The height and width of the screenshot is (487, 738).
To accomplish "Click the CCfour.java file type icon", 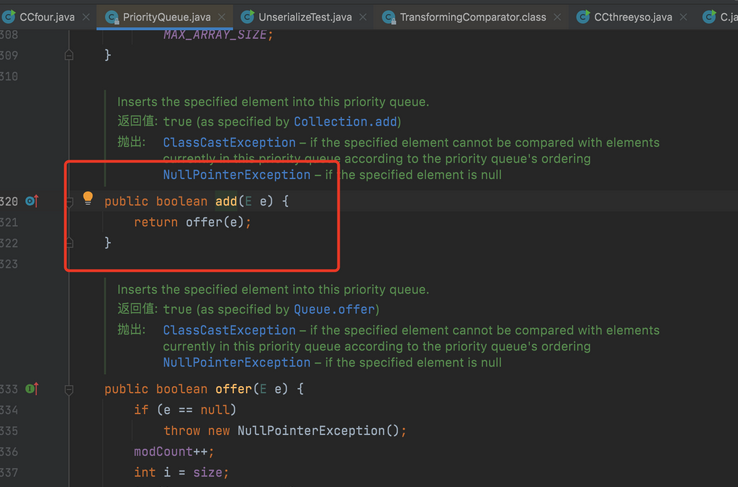I will pos(9,17).
